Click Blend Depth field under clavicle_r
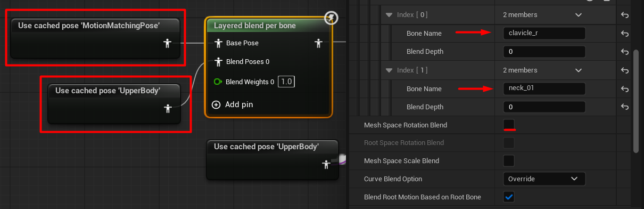The height and width of the screenshot is (209, 644). 544,52
